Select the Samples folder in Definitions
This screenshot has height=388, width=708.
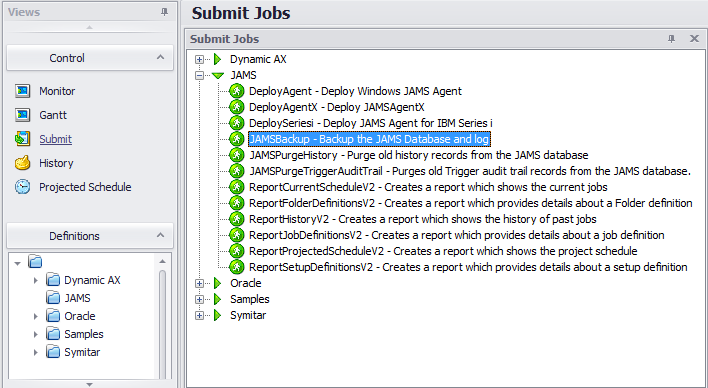point(84,334)
